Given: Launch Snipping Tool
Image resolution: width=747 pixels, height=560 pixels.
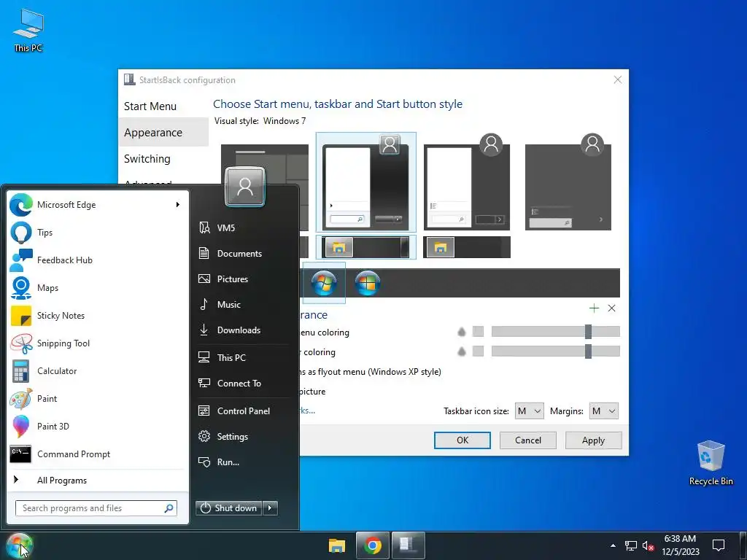Looking at the screenshot, I should click(x=96, y=343).
